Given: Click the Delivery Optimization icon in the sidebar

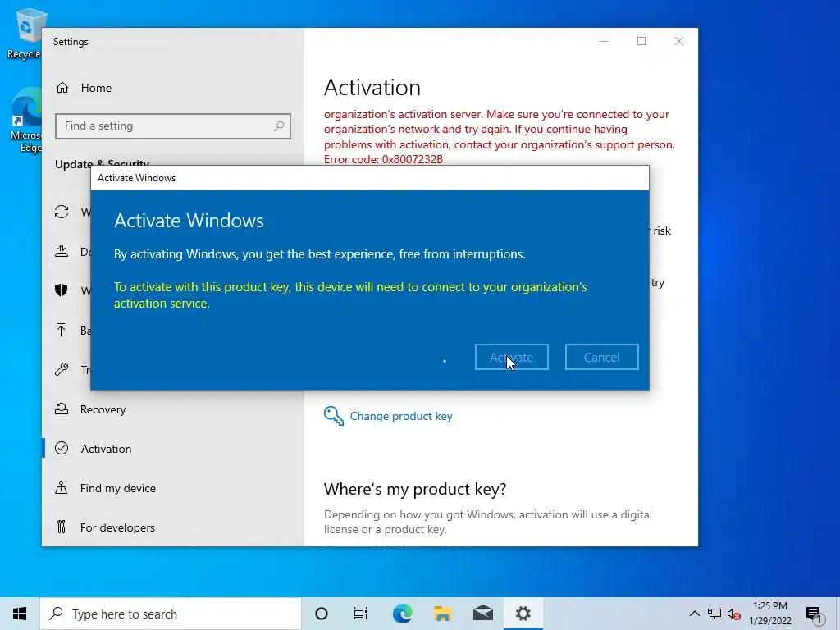Looking at the screenshot, I should point(62,251).
